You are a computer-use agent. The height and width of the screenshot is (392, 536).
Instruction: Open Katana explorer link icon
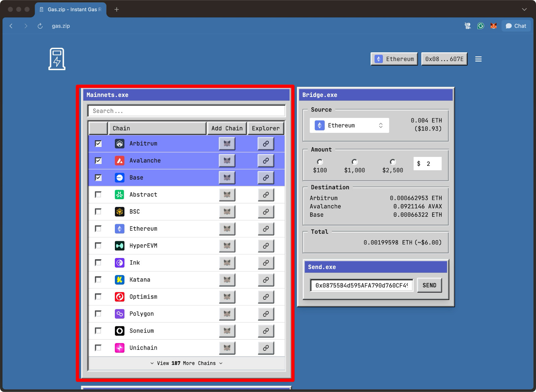coord(266,280)
